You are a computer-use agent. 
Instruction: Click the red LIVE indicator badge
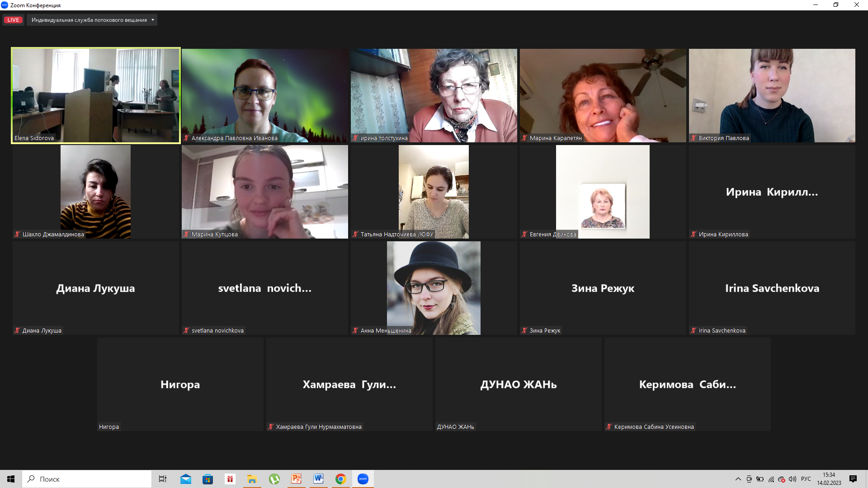pyautogui.click(x=13, y=20)
